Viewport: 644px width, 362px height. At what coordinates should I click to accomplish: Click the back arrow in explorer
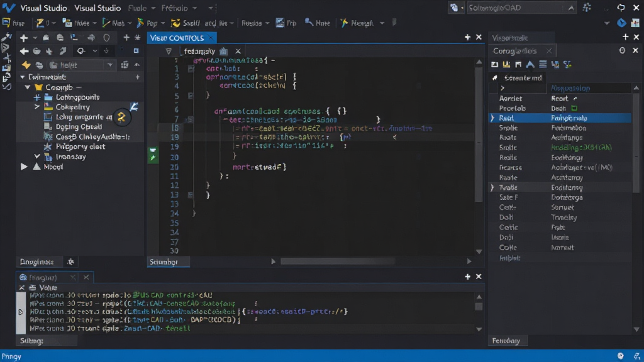pyautogui.click(x=24, y=51)
